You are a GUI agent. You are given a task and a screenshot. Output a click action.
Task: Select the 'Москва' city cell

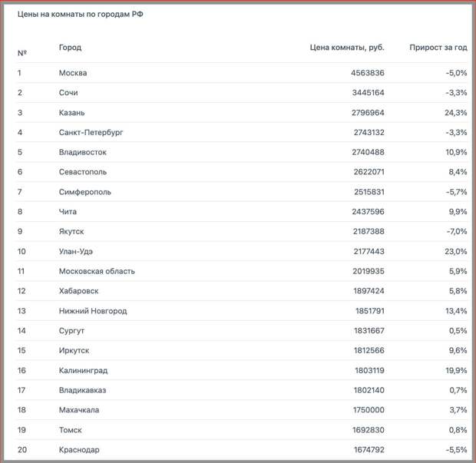73,73
